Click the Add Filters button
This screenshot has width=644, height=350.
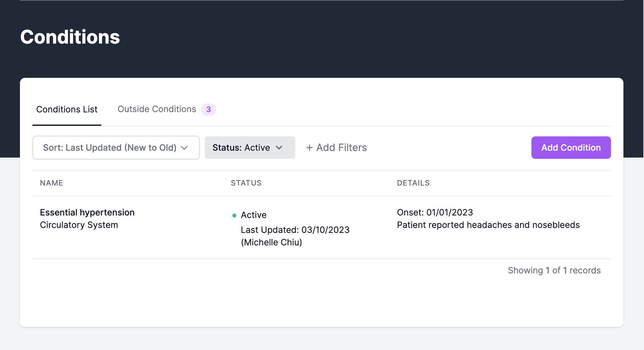pyautogui.click(x=341, y=148)
